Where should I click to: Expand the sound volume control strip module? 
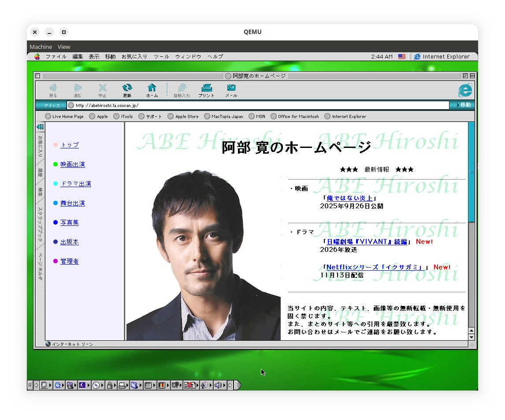[x=218, y=386]
